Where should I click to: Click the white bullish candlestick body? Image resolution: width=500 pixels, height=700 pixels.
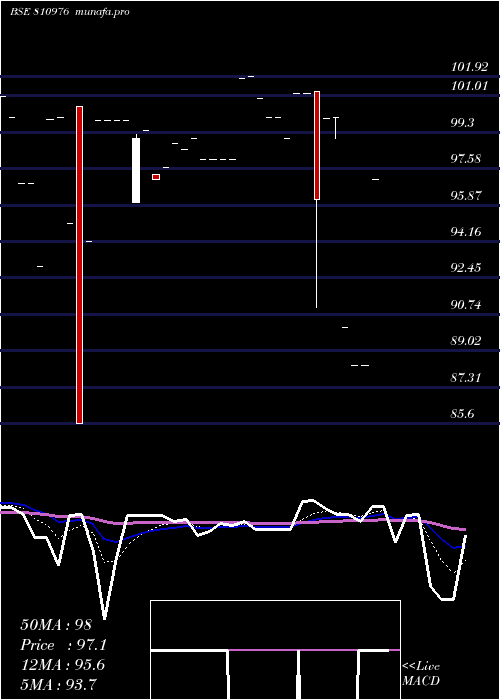[x=136, y=171]
